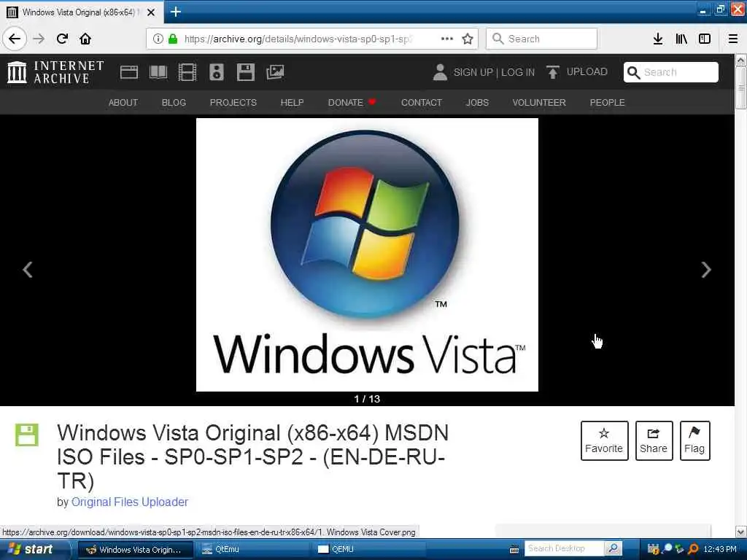
Task: Close the Windows Vista Original tab
Action: [x=151, y=12]
